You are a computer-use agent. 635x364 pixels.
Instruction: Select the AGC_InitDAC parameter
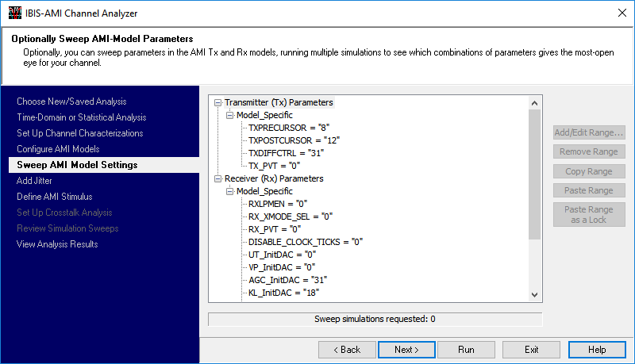pos(287,280)
